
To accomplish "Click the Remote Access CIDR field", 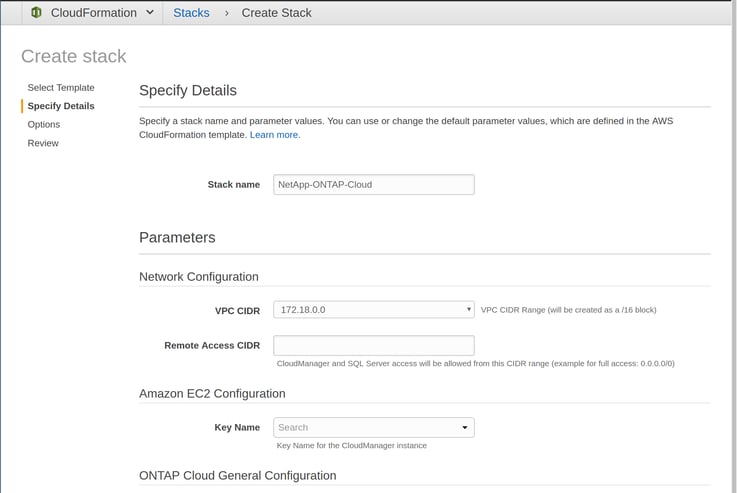I will [374, 345].
